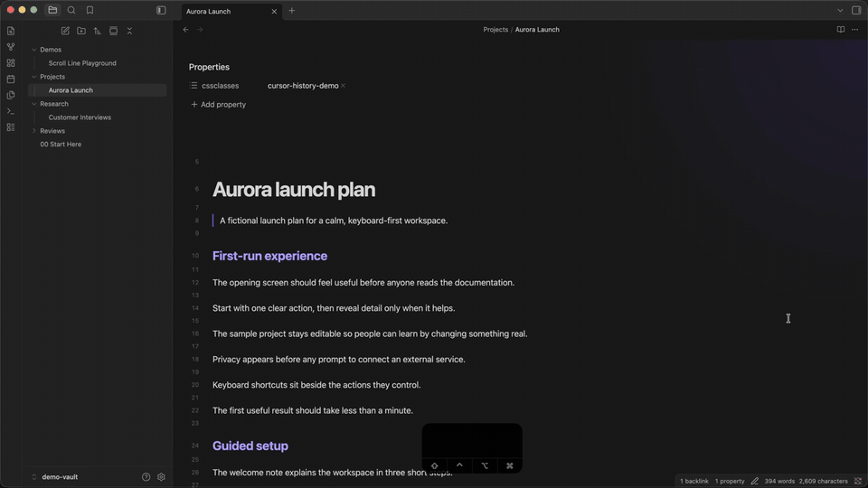
Task: Click the cursor-history-demo tag
Action: pyautogui.click(x=303, y=86)
